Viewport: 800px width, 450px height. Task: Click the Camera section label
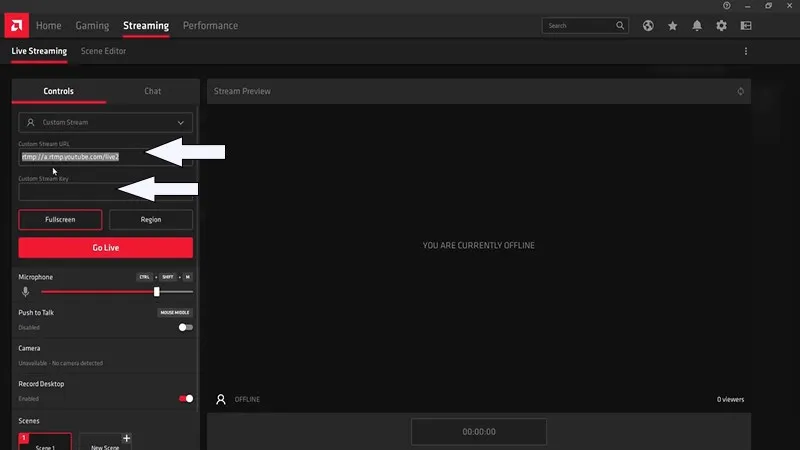29,348
